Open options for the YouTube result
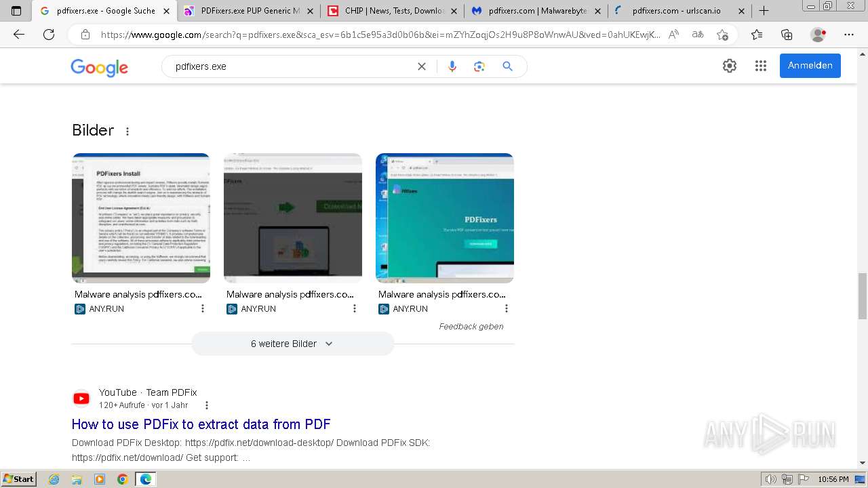Image resolution: width=868 pixels, height=488 pixels. click(207, 405)
